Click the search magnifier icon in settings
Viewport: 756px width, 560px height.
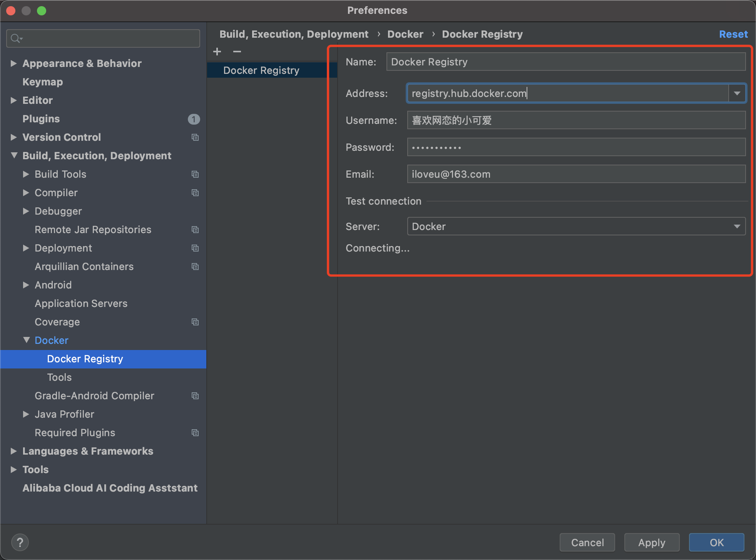[16, 38]
